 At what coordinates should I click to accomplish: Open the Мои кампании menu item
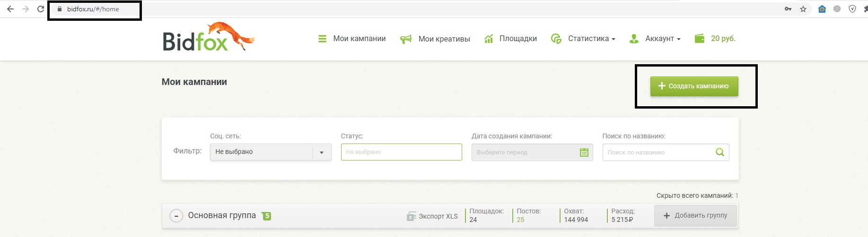[359, 39]
